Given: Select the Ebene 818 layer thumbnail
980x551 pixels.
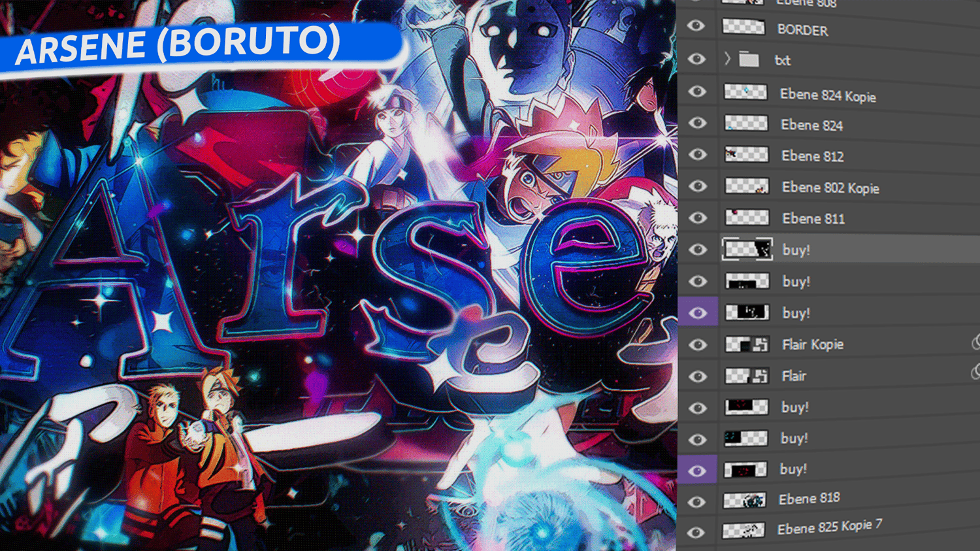Looking at the screenshot, I should (744, 501).
